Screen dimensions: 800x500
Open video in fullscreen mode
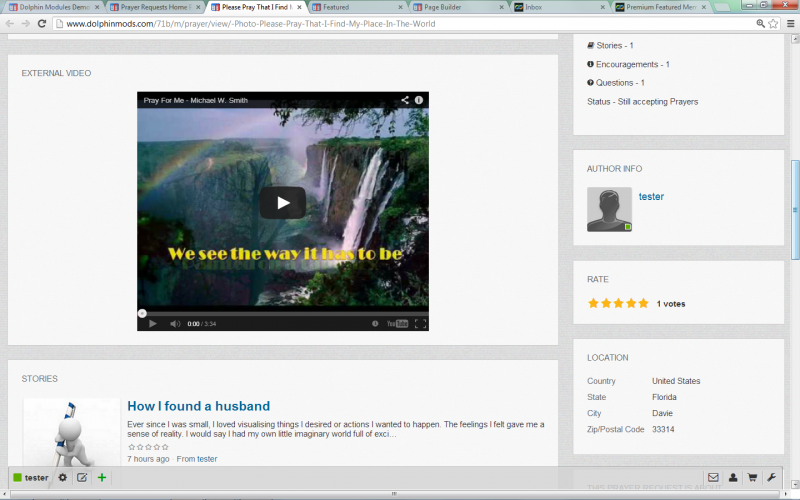pos(420,323)
